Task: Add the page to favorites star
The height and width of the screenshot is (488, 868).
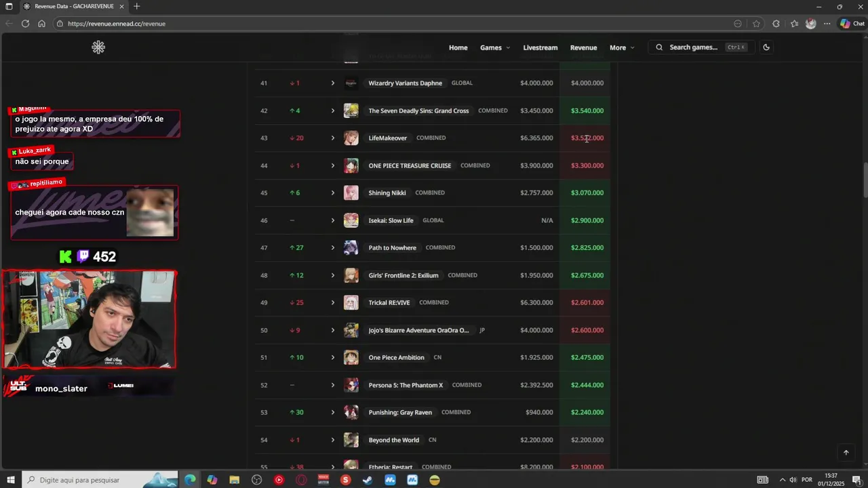Action: (x=756, y=24)
